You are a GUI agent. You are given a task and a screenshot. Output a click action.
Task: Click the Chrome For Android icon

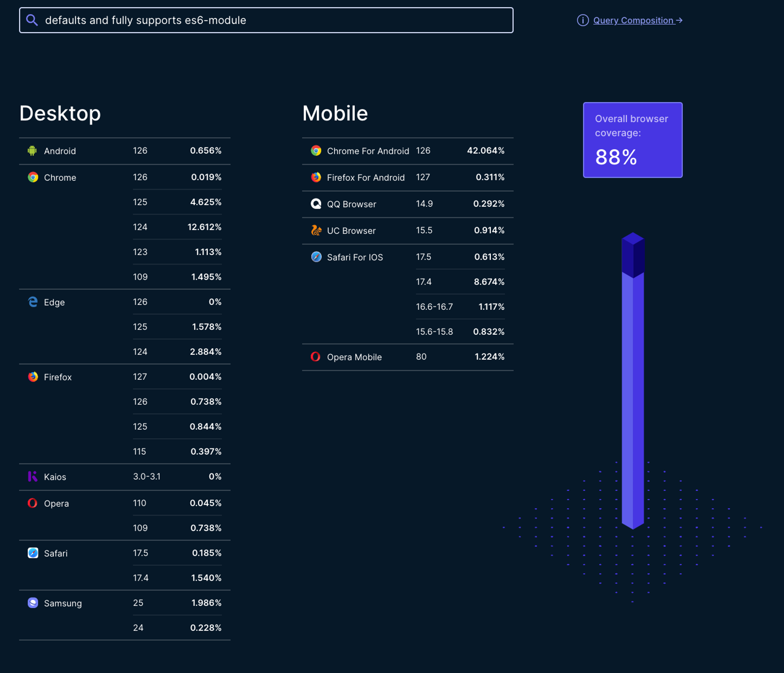pyautogui.click(x=316, y=151)
